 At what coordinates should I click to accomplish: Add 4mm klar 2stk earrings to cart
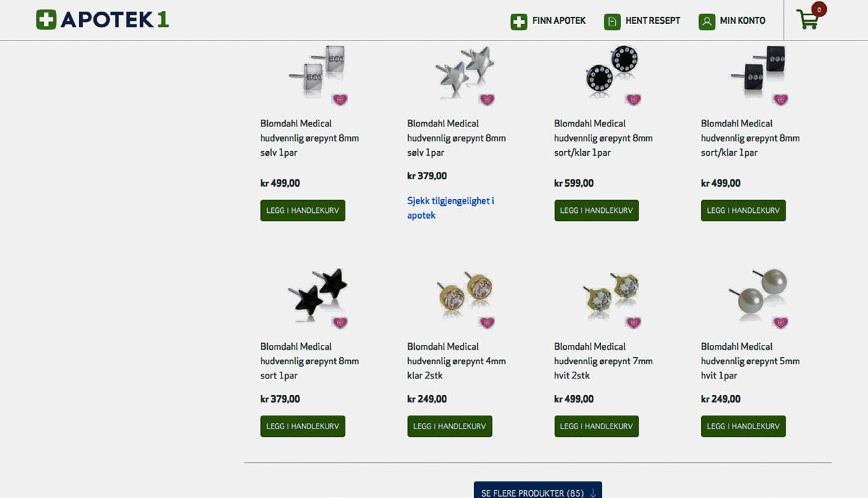click(449, 426)
